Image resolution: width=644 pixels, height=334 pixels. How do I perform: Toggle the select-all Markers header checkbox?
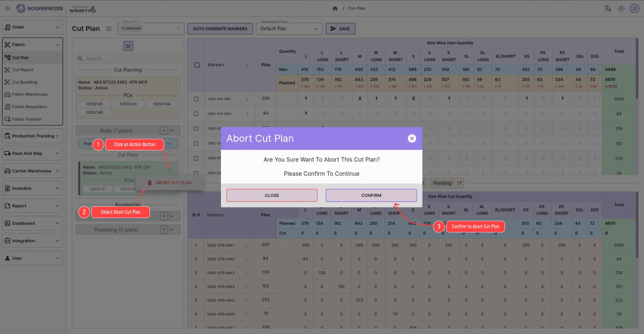(197, 65)
